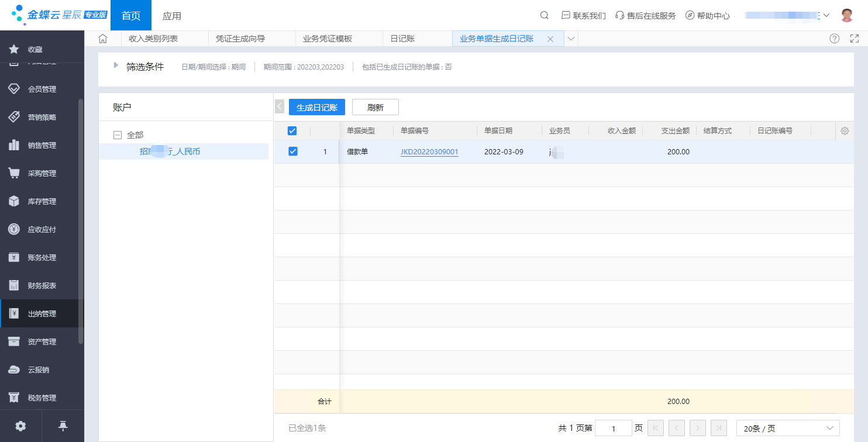Click the 单据编号 column header
The width and height of the screenshot is (868, 442).
pos(415,131)
